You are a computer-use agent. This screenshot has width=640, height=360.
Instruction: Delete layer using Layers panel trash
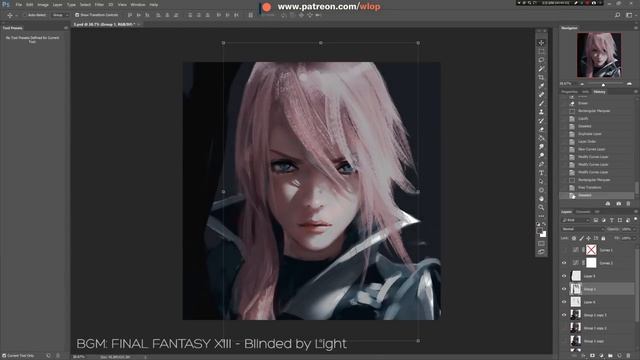coord(629,356)
